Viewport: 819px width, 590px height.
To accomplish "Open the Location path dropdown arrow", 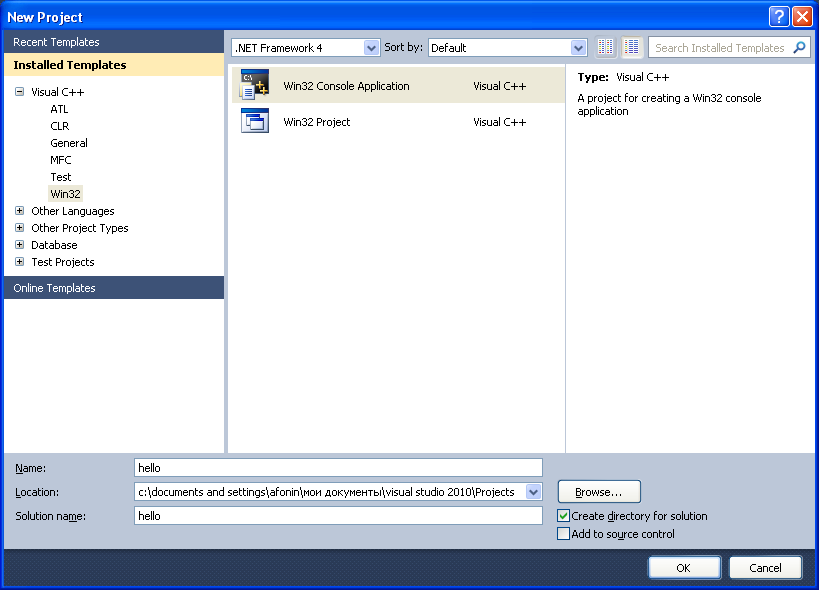I will [x=533, y=492].
